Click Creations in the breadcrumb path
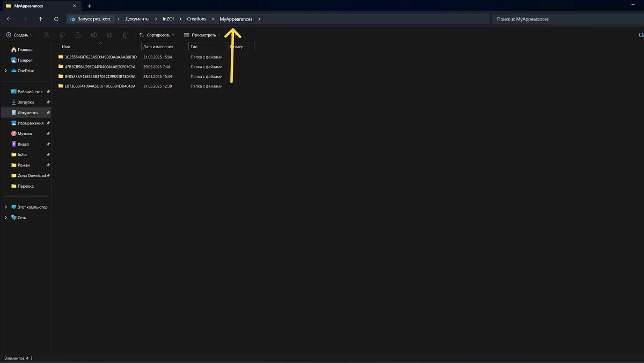The height and width of the screenshot is (363, 644). tap(196, 19)
